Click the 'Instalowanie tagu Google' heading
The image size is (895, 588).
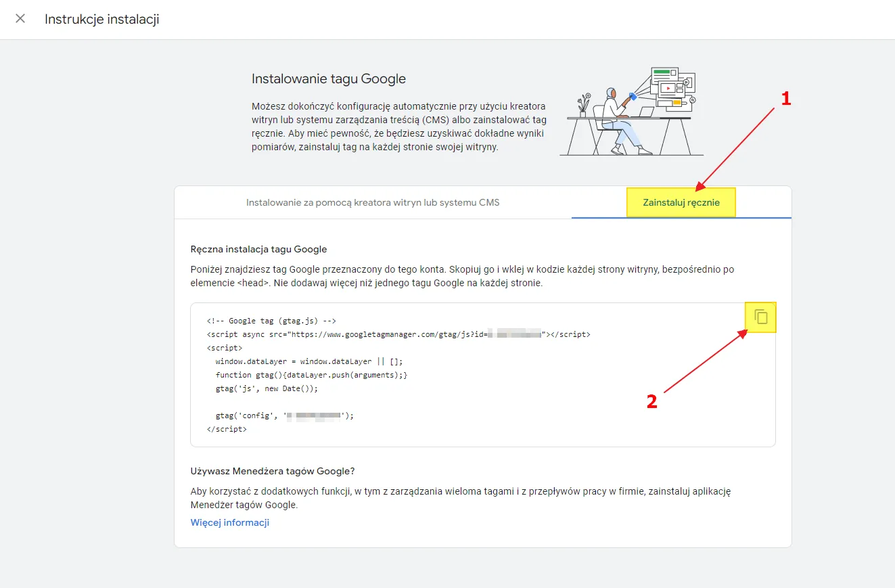[x=329, y=78]
